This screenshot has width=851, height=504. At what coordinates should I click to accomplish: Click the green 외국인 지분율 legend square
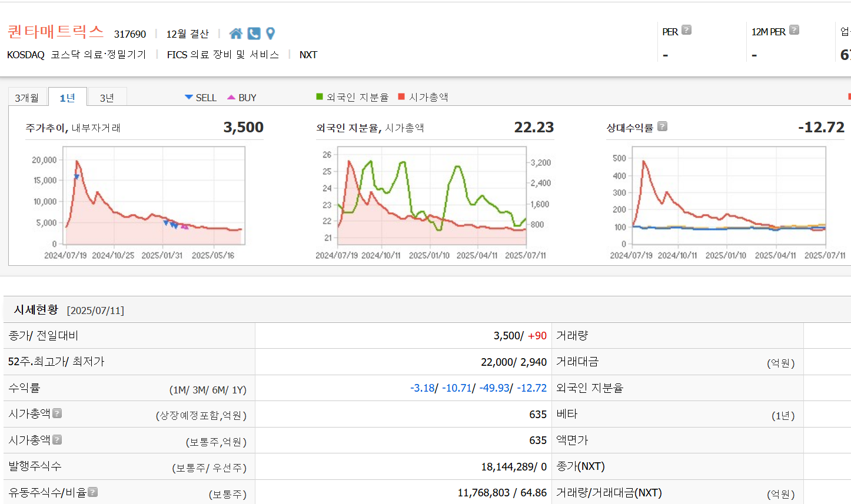[320, 96]
